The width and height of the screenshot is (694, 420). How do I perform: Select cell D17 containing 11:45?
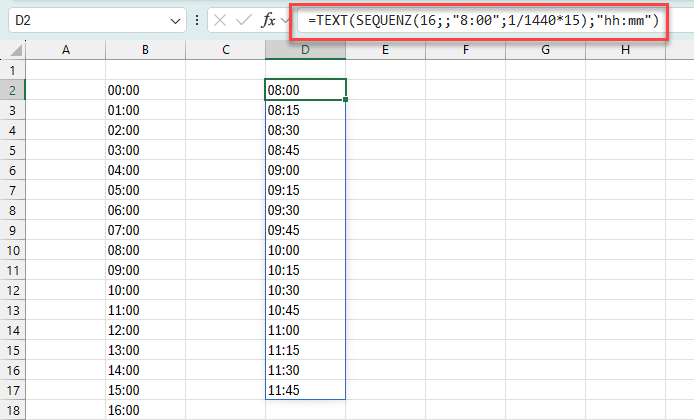pyautogui.click(x=305, y=390)
